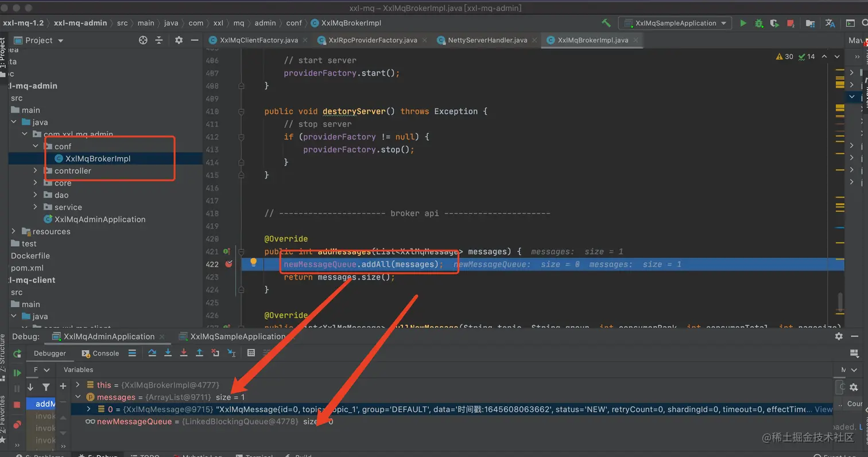Toggle code folding at destoryServer method line 410

(x=242, y=111)
